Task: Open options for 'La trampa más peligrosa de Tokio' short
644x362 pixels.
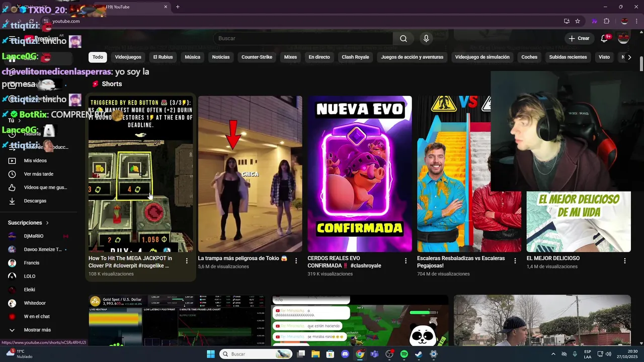Action: [296, 261]
